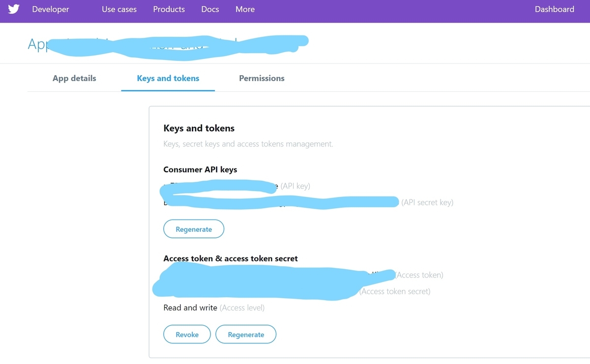This screenshot has height=364, width=590.
Task: Revoke the access token
Action: pyautogui.click(x=187, y=335)
